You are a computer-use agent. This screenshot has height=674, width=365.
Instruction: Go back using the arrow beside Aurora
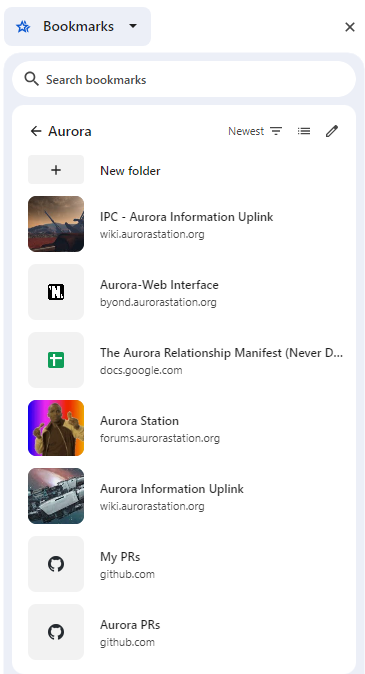tap(36, 131)
